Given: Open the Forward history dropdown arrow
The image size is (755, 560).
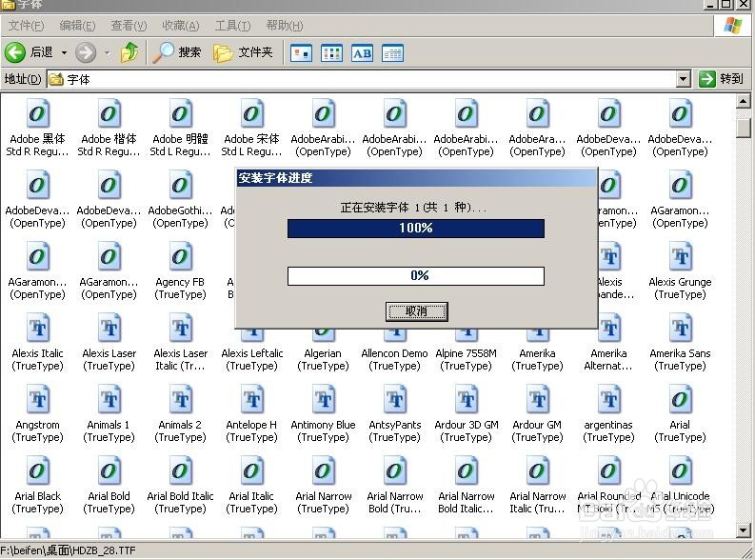Looking at the screenshot, I should pos(108,52).
